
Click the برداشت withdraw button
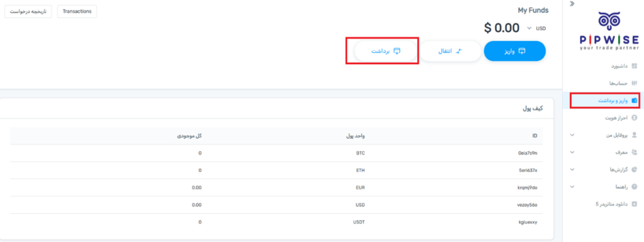386,51
